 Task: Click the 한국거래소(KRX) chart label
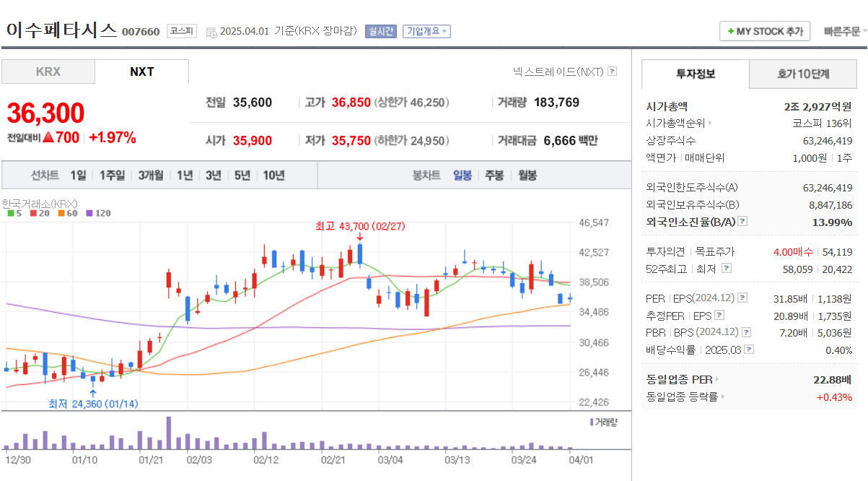click(x=40, y=204)
